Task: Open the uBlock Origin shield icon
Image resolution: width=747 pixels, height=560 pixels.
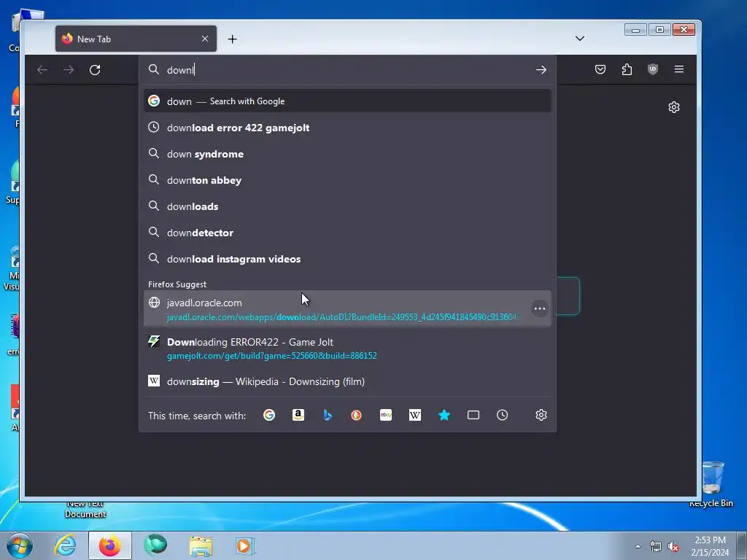Action: pos(653,69)
